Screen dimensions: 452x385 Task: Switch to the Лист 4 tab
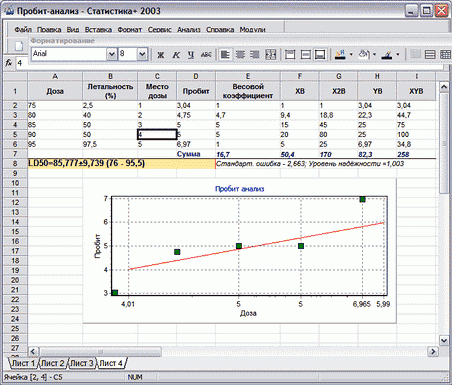(x=111, y=363)
